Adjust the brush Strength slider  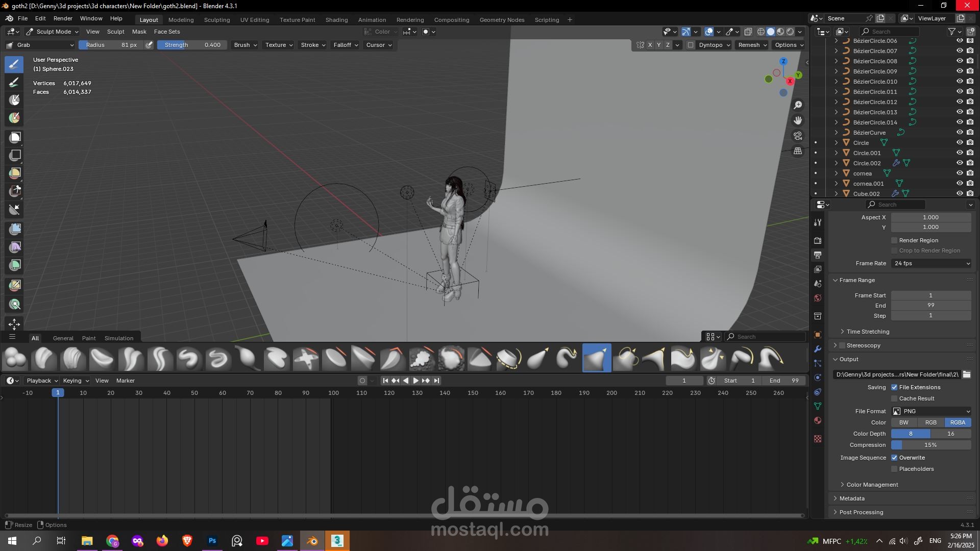(192, 45)
